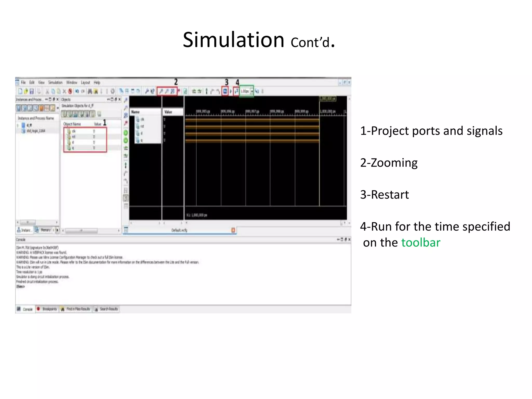
Task: Click Run for specified time icon
Action: click(236, 91)
